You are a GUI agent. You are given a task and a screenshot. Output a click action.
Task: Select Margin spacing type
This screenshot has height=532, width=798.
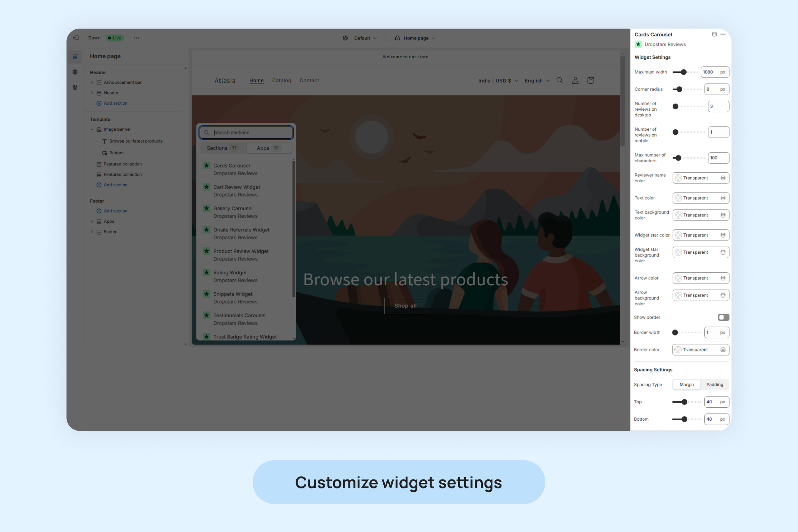(x=686, y=384)
